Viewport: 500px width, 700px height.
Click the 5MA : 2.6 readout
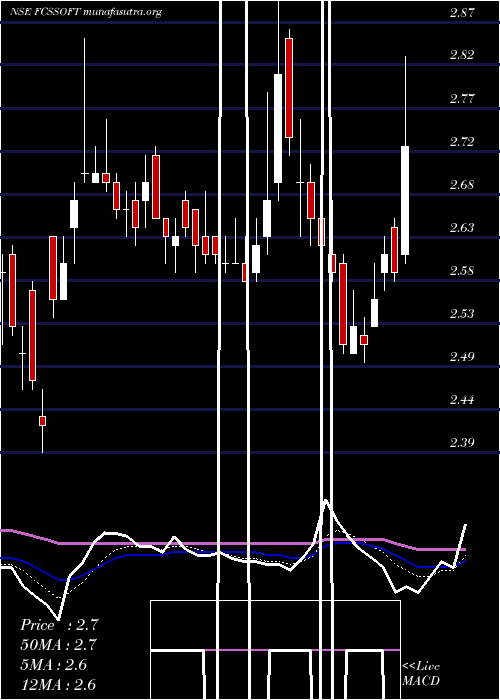point(53,664)
